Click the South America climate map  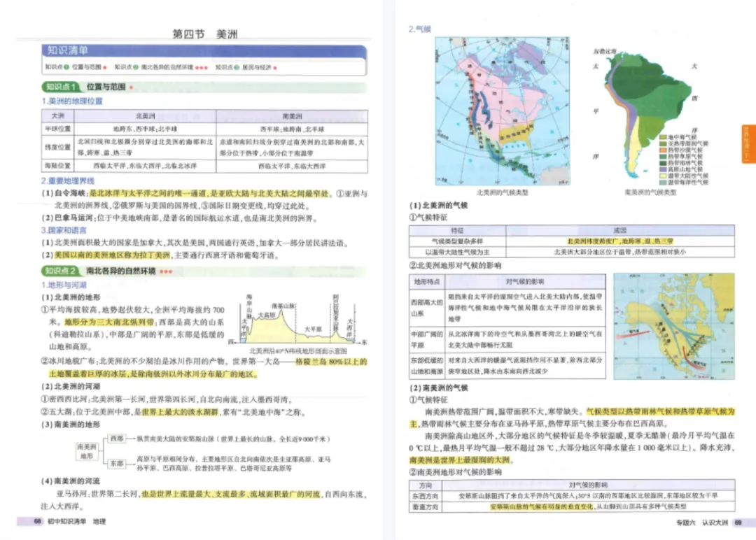(648, 114)
